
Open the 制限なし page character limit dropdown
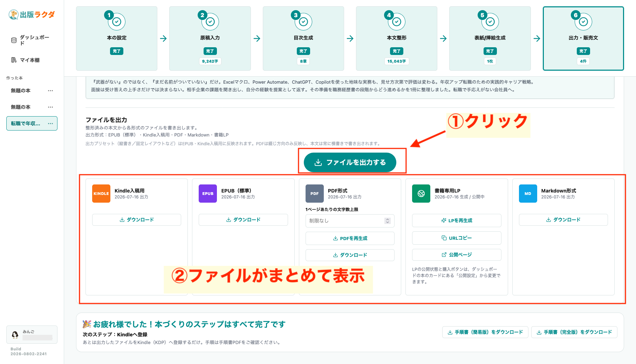click(350, 221)
